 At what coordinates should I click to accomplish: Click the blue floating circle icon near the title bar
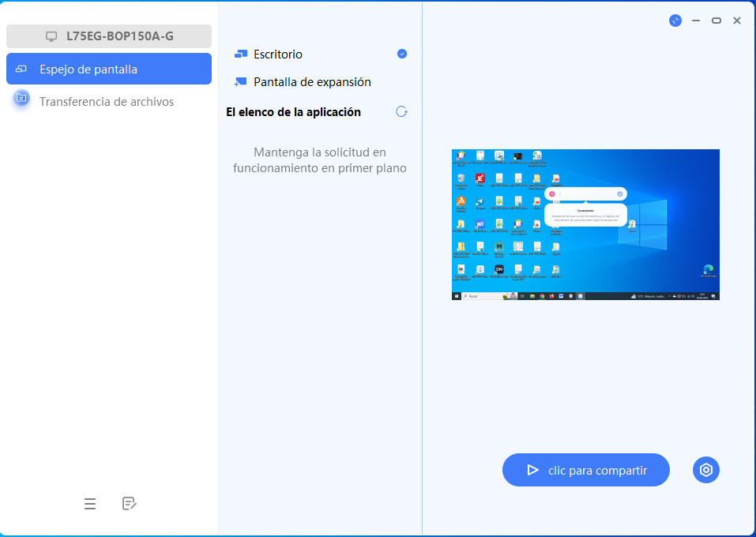click(675, 21)
